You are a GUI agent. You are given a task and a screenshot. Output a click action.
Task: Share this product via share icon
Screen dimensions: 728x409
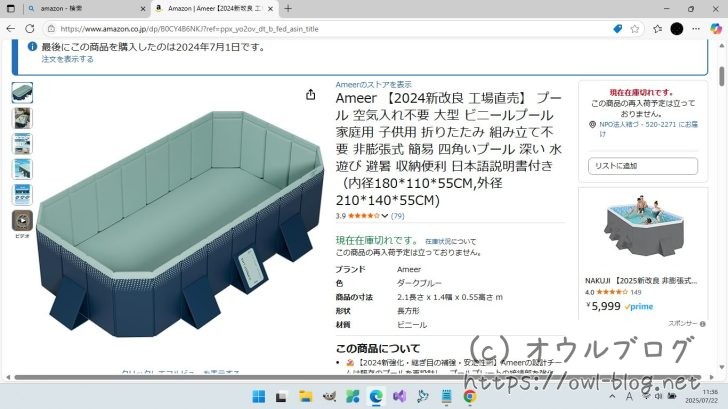pyautogui.click(x=311, y=95)
